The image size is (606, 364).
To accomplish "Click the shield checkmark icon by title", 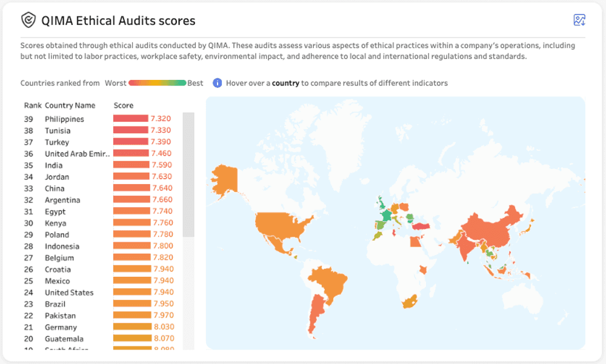I will pos(28,20).
